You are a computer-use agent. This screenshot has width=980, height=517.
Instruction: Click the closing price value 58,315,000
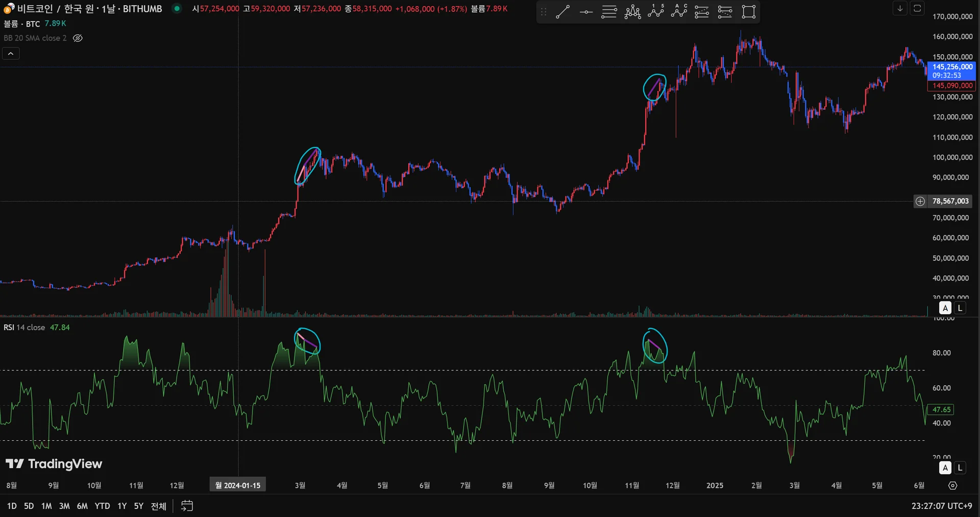click(372, 9)
